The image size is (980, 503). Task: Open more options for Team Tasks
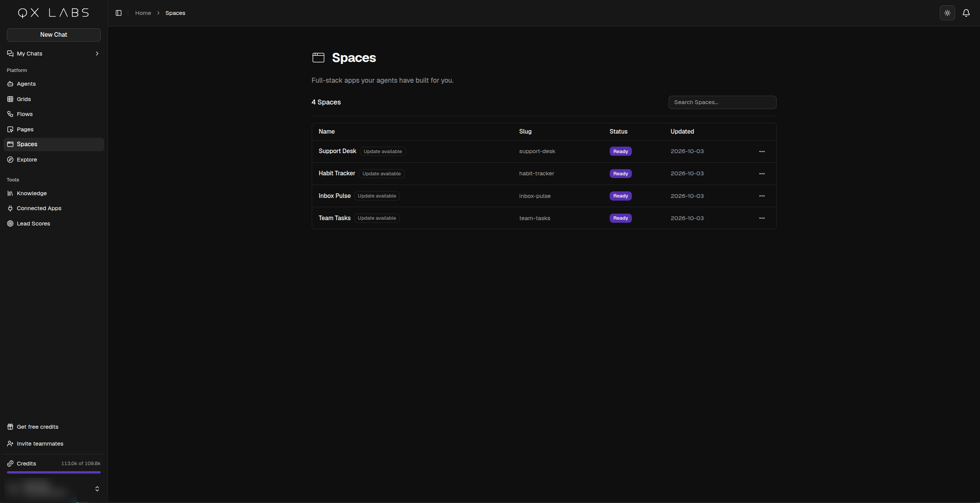point(762,218)
